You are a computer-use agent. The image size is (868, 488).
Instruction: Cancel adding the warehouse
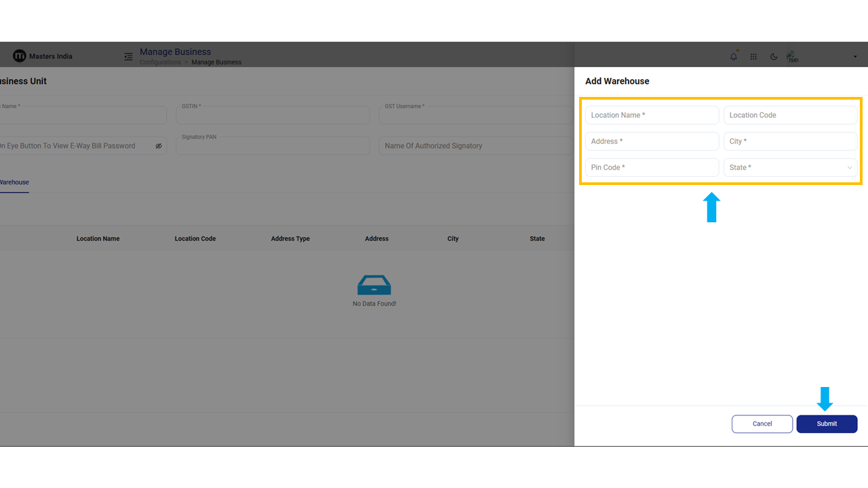click(x=762, y=424)
